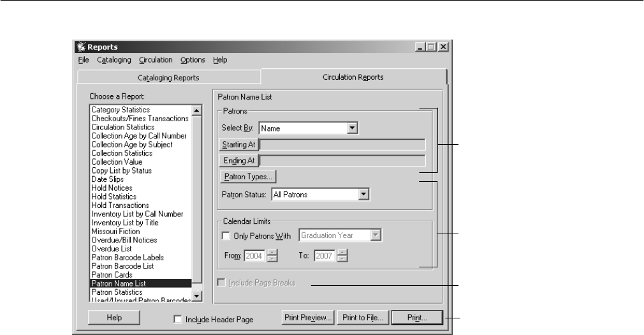The height and width of the screenshot is (335, 644).
Task: Open the Patron Types dialog
Action: coord(248,177)
